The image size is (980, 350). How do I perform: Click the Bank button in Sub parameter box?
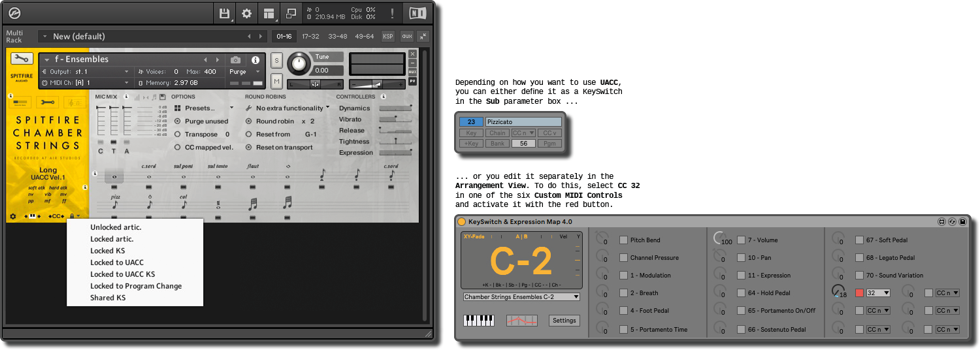pos(497,144)
